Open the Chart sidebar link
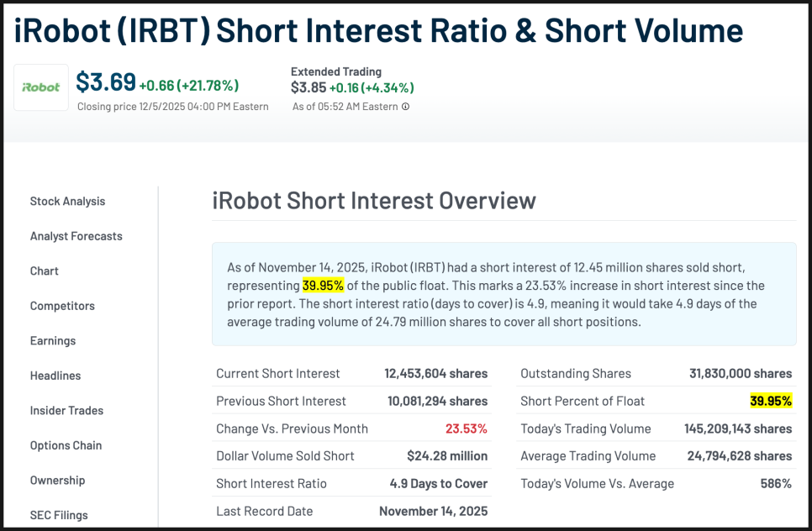 point(45,271)
